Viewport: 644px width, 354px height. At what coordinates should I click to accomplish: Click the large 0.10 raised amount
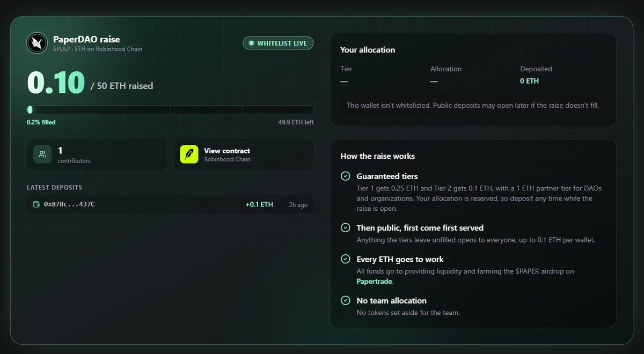point(56,83)
